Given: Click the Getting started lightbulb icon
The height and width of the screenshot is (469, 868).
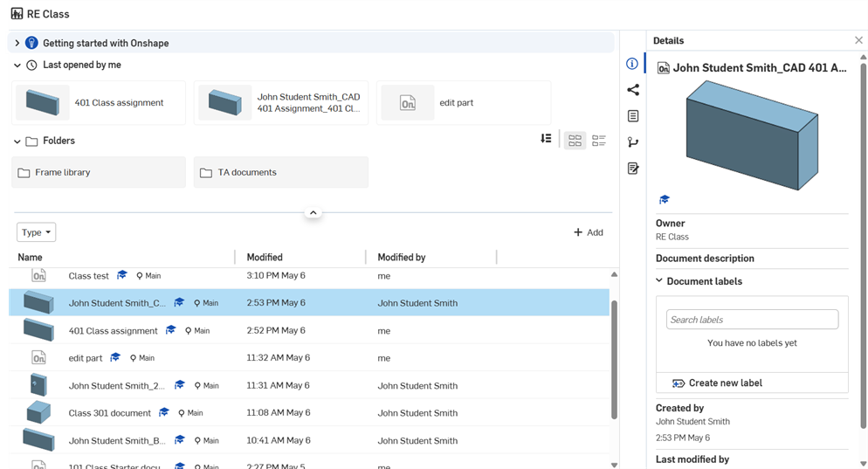Looking at the screenshot, I should 32,43.
